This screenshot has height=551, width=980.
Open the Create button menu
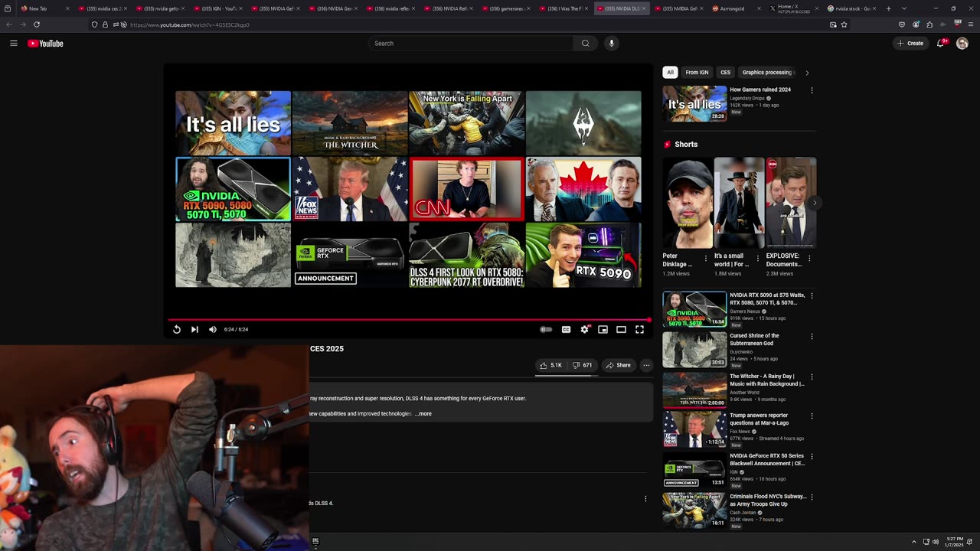tap(910, 44)
